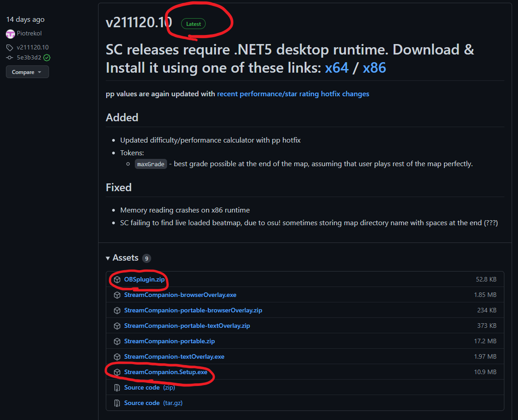Click the Fixed section heading
This screenshot has height=420, width=518.
pyautogui.click(x=118, y=188)
